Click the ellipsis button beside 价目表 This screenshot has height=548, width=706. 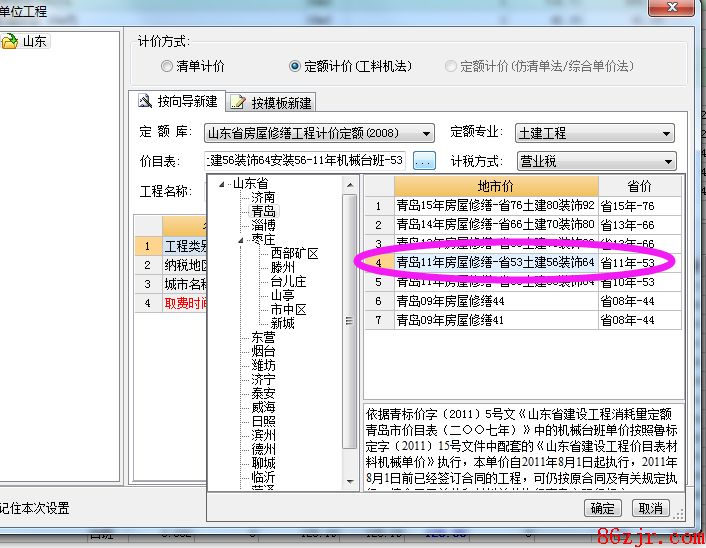(x=424, y=161)
